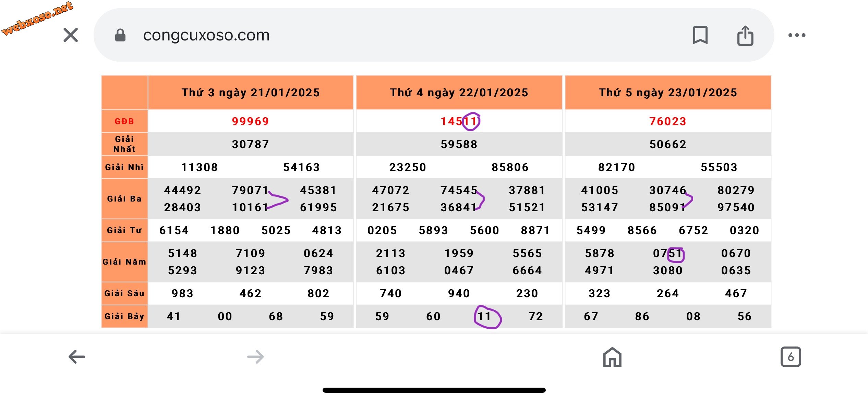This screenshot has width=868, height=401.
Task: Tap the Giải Nhất number 50662
Action: [x=668, y=144]
